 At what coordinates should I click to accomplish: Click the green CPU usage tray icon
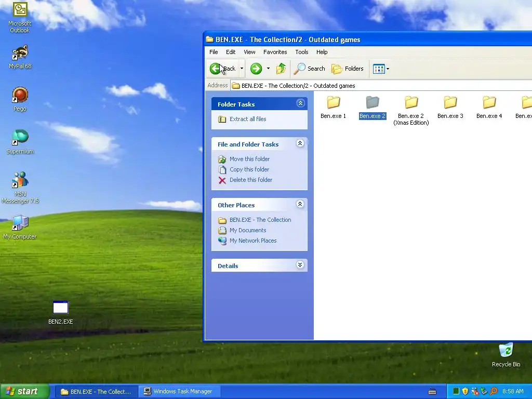coord(456,391)
